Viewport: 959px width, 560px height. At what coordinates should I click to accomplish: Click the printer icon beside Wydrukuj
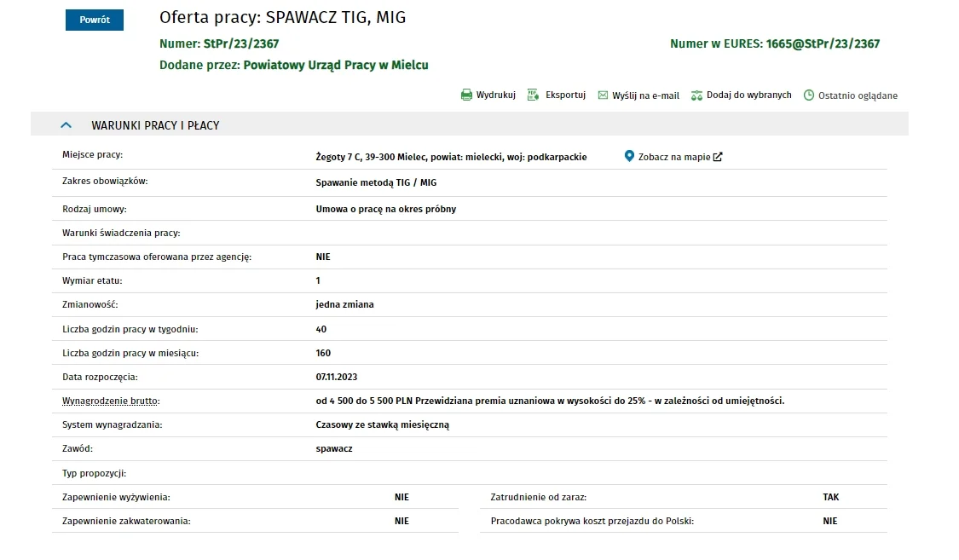[466, 95]
